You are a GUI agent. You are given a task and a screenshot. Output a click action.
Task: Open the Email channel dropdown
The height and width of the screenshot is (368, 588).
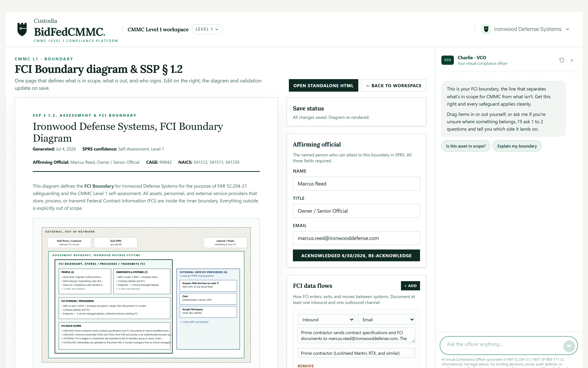tap(386, 320)
